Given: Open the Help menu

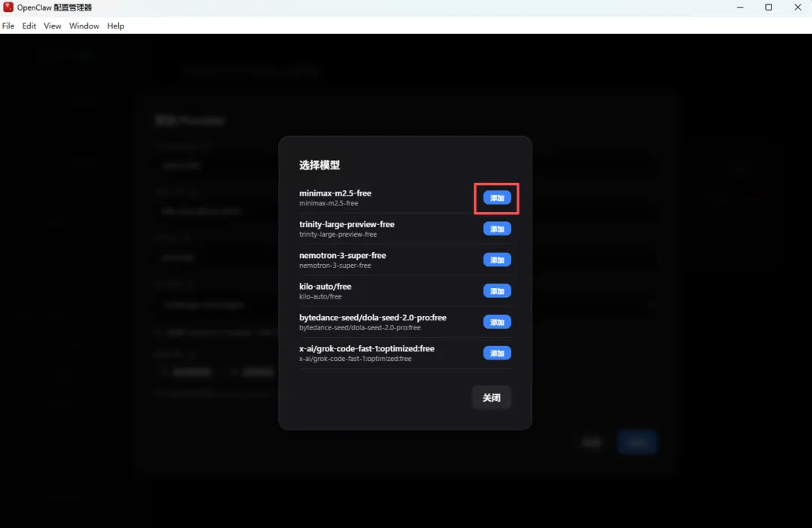Looking at the screenshot, I should [x=116, y=26].
